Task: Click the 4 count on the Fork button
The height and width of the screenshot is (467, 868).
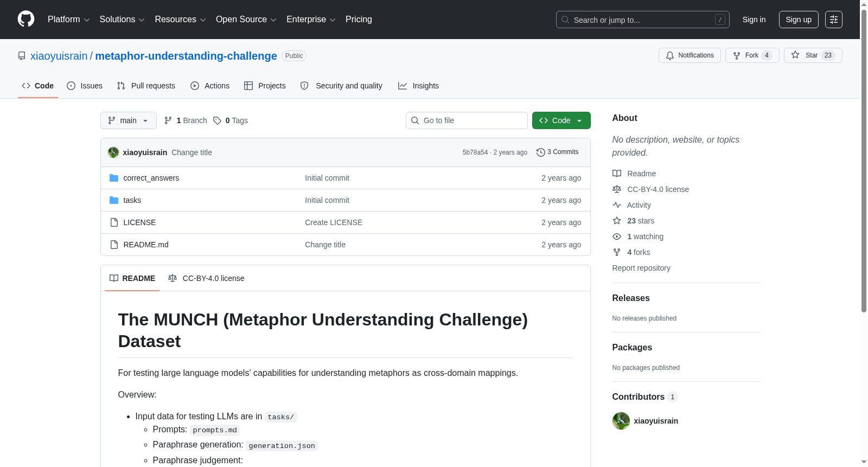Action: (x=767, y=55)
